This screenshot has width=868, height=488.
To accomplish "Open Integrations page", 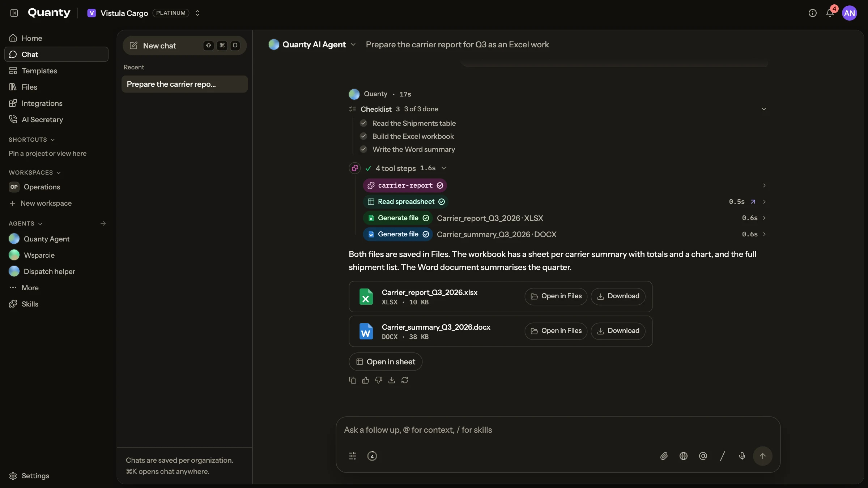I will click(x=56, y=103).
